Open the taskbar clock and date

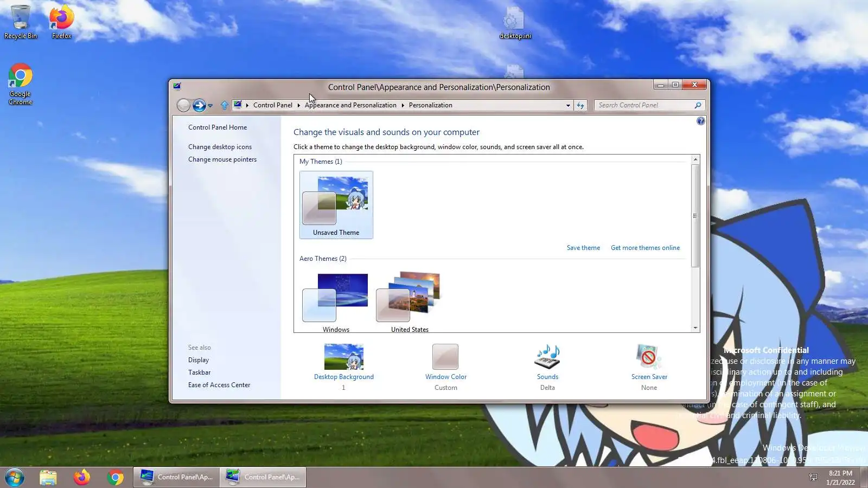(840, 478)
